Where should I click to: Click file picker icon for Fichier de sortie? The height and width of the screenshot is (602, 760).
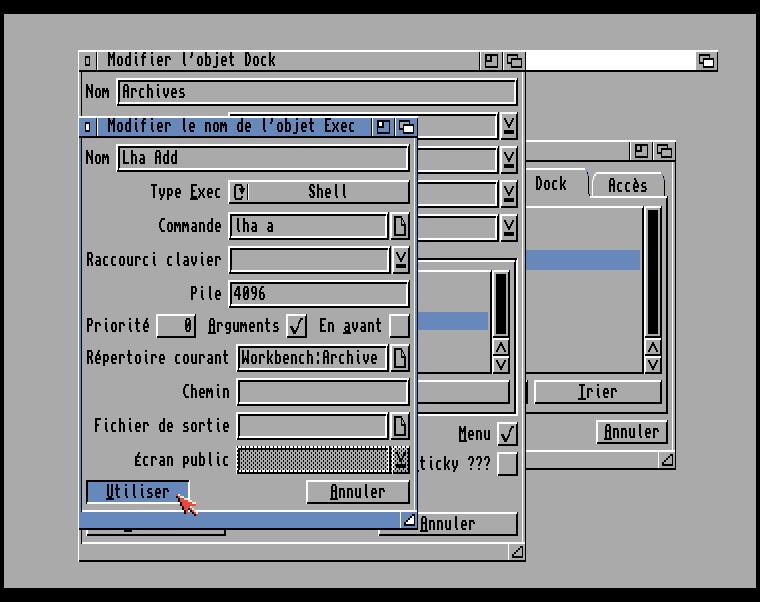click(x=400, y=426)
